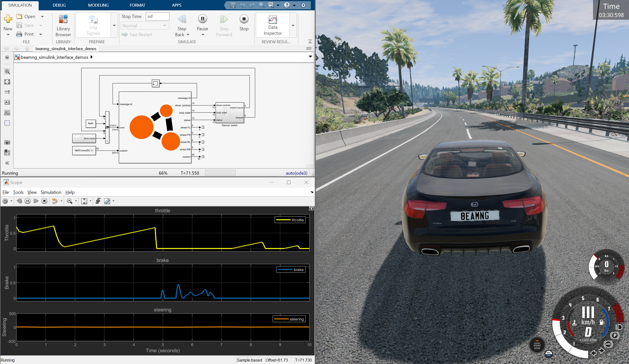Maximize the throttle axes in Scope
This screenshot has width=629, height=364.
click(311, 208)
